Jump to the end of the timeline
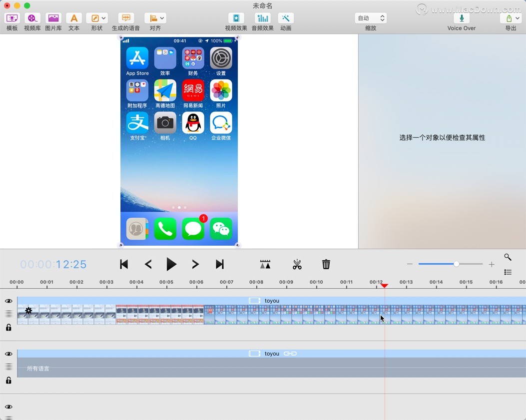The height and width of the screenshot is (420, 526). tap(220, 264)
